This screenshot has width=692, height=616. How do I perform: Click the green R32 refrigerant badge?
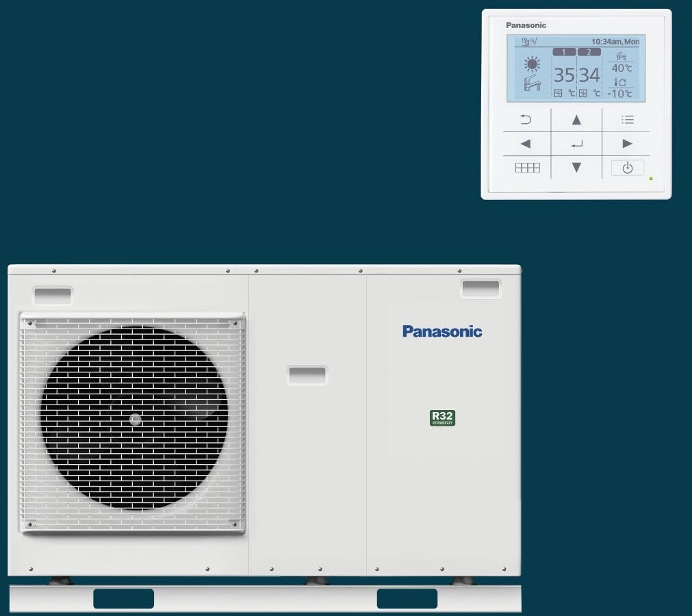tap(442, 418)
